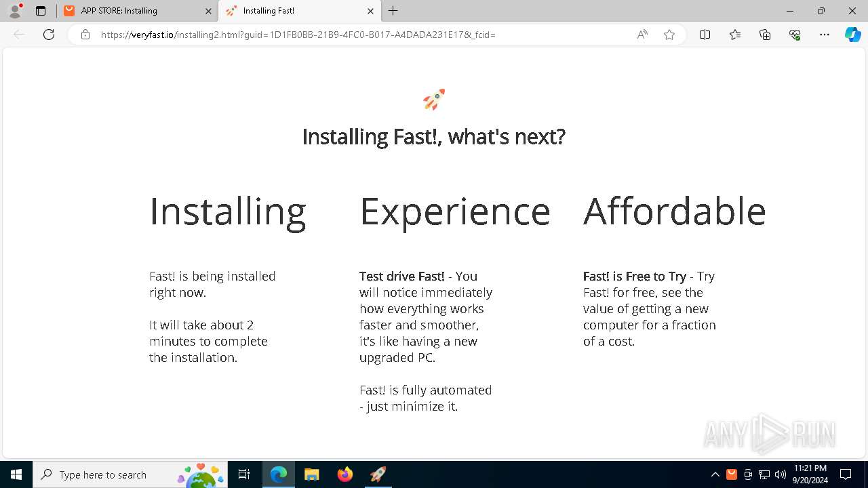Launch Firefox from the taskbar

[345, 474]
